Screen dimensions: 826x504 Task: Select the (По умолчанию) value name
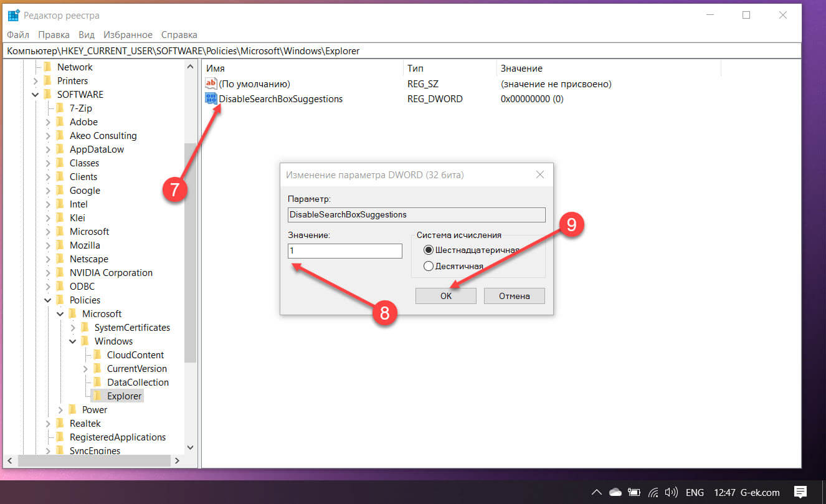[x=255, y=83]
